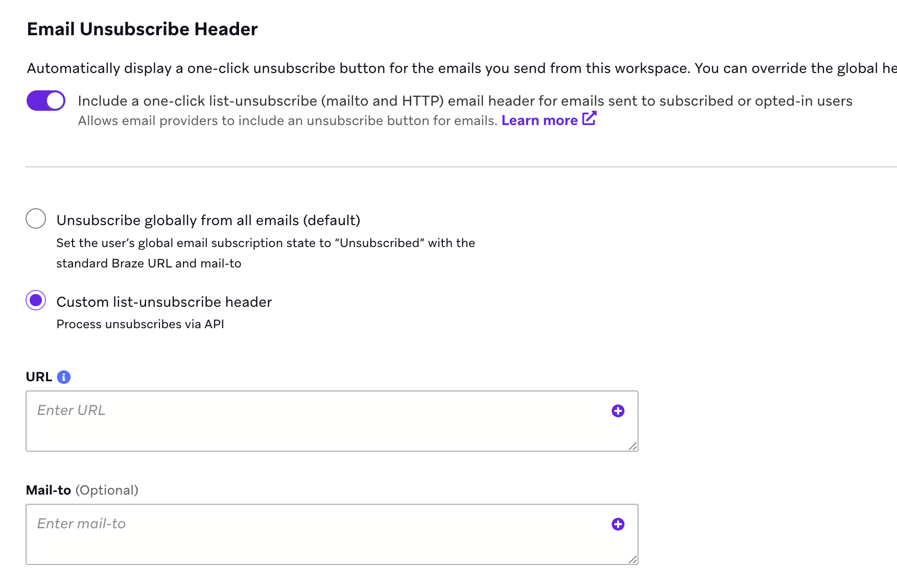This screenshot has width=897, height=588.
Task: Focus the Enter mail-to text field
Action: tap(332, 534)
